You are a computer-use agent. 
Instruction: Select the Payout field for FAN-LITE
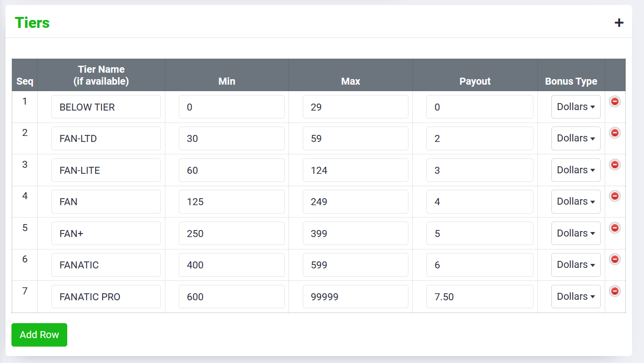pyautogui.click(x=479, y=170)
